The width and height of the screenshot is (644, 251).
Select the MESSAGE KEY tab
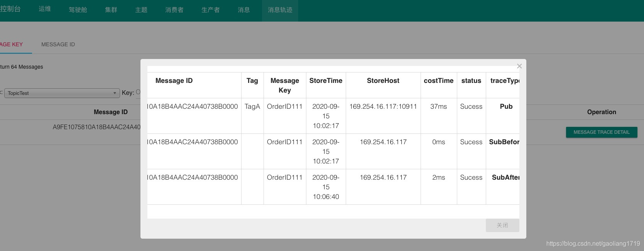click(x=12, y=44)
